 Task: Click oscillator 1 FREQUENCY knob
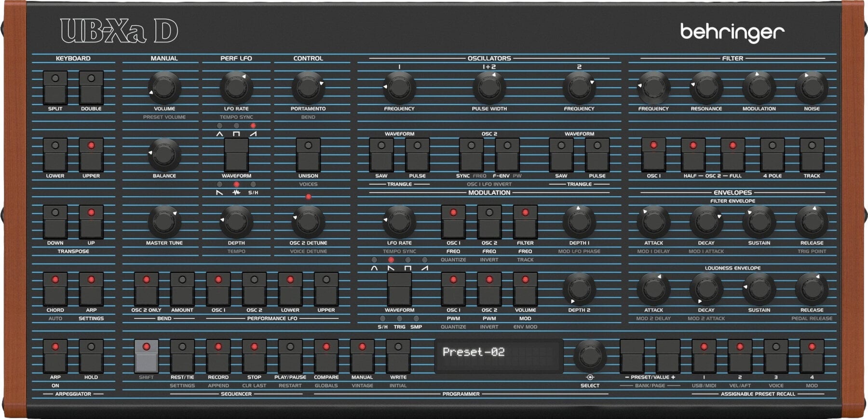click(399, 88)
